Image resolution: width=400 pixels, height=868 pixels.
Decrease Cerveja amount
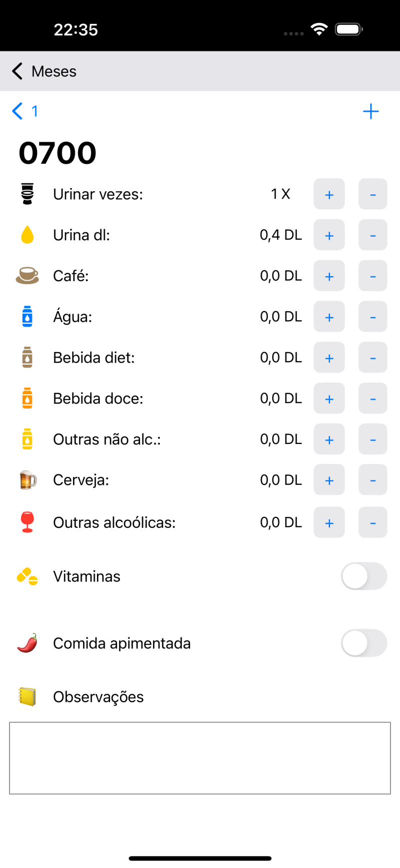[372, 480]
